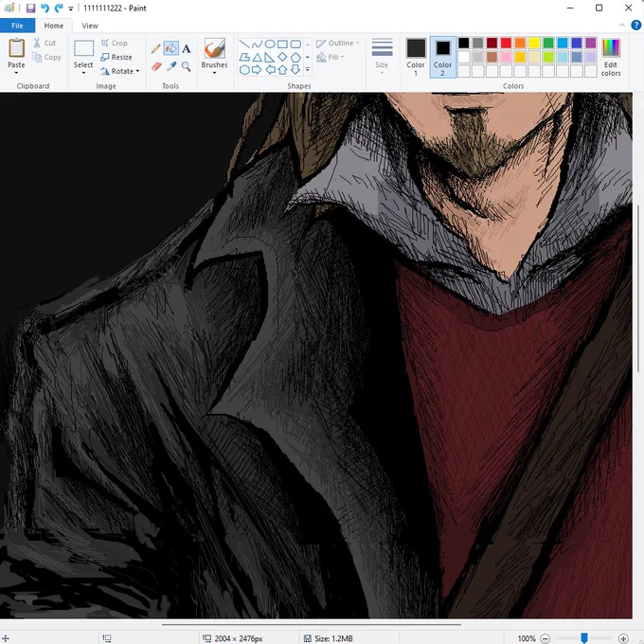Choose the Line shape
Image resolution: width=644 pixels, height=644 pixels.
coord(244,44)
